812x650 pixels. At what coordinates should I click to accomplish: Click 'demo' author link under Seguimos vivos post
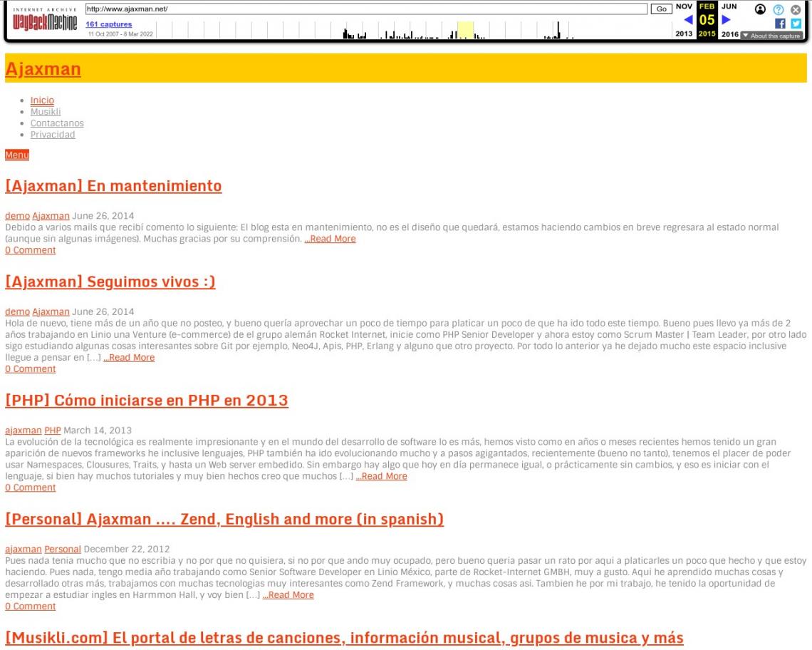(x=18, y=311)
